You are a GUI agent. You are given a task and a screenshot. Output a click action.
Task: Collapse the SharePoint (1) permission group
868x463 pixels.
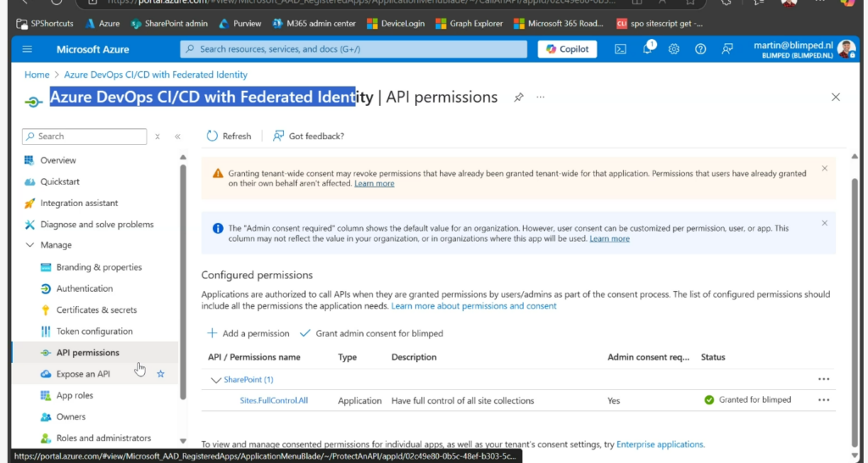click(x=215, y=380)
